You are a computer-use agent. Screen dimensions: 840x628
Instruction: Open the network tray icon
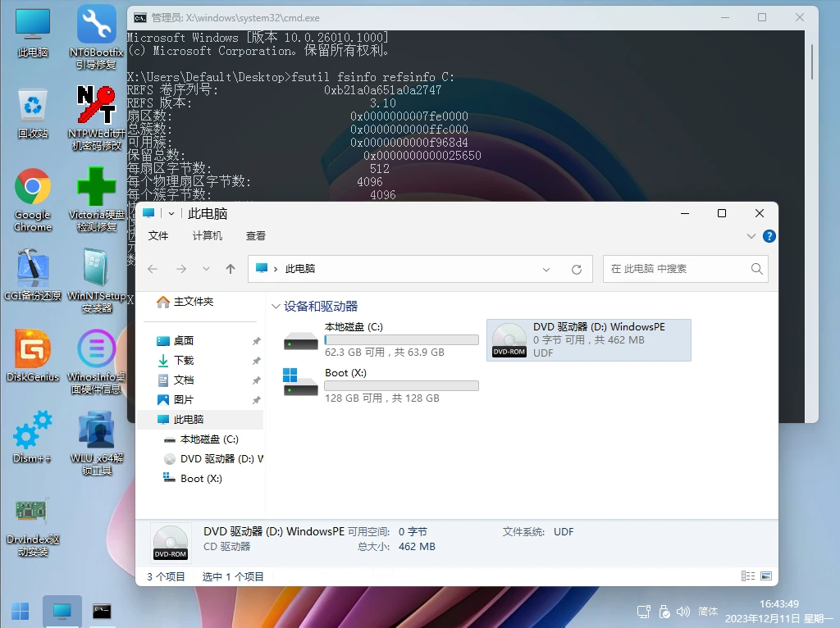(x=644, y=612)
